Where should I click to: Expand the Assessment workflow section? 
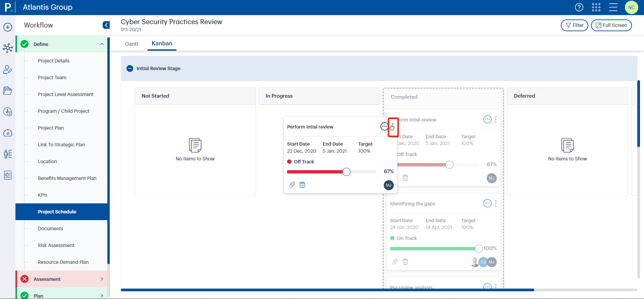[x=102, y=279]
